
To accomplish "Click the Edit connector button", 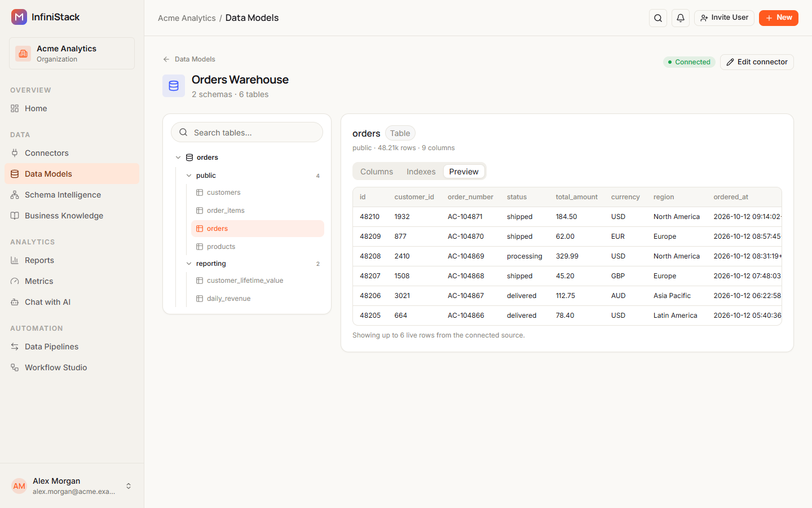I will pos(757,62).
